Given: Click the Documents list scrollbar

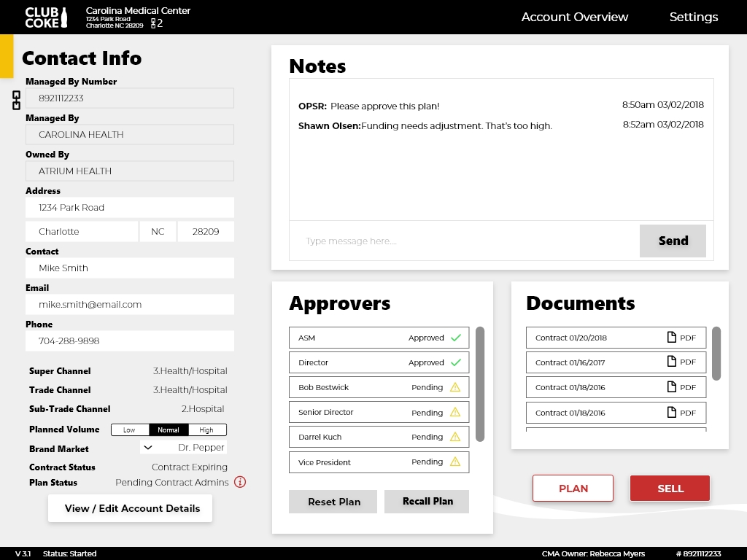Looking at the screenshot, I should coord(716,354).
